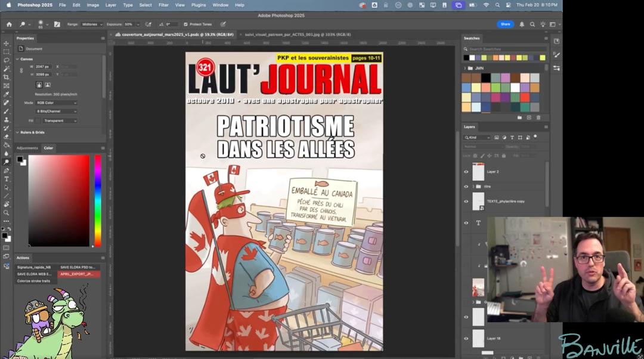
Task: Filter layers by type layers icon
Action: (x=512, y=138)
